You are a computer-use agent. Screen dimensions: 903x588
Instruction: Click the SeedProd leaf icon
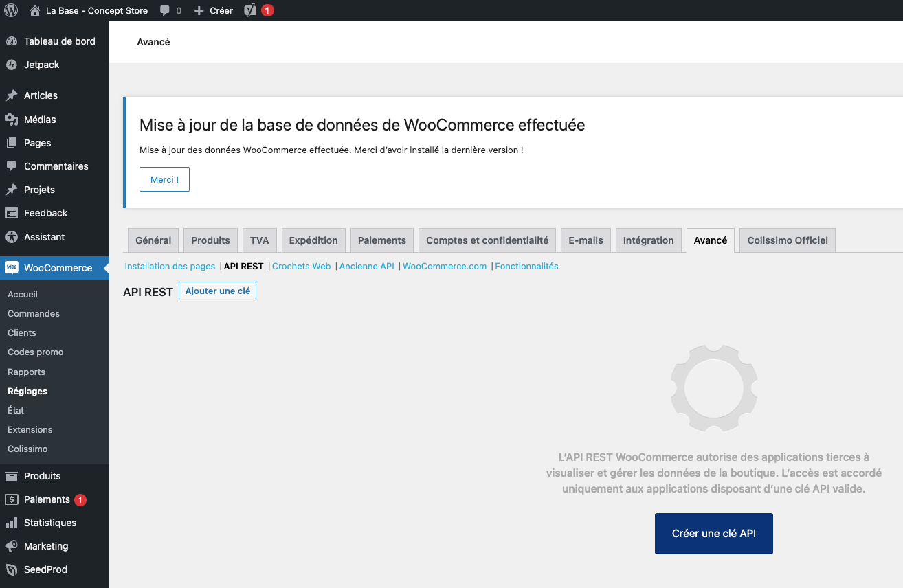point(12,569)
